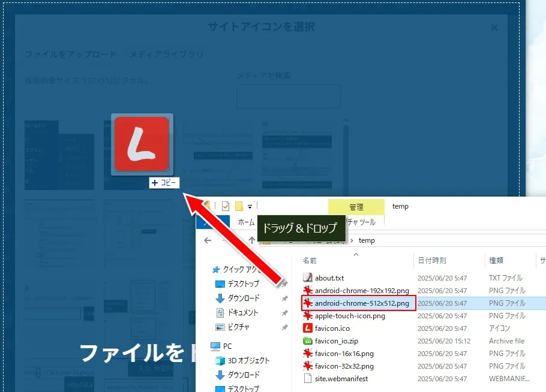Select the ファイルをアップロード tab
Viewport: 546px width, 392px height.
[x=70, y=55]
